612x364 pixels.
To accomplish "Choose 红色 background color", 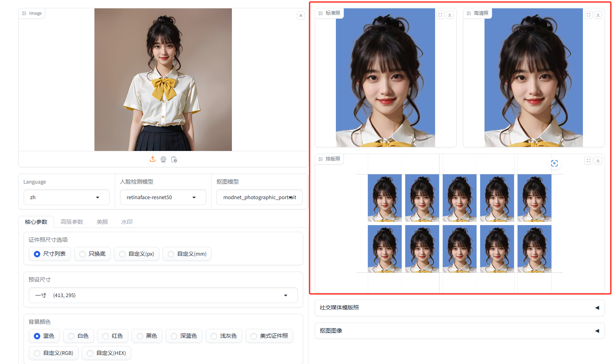I will click(x=113, y=336).
